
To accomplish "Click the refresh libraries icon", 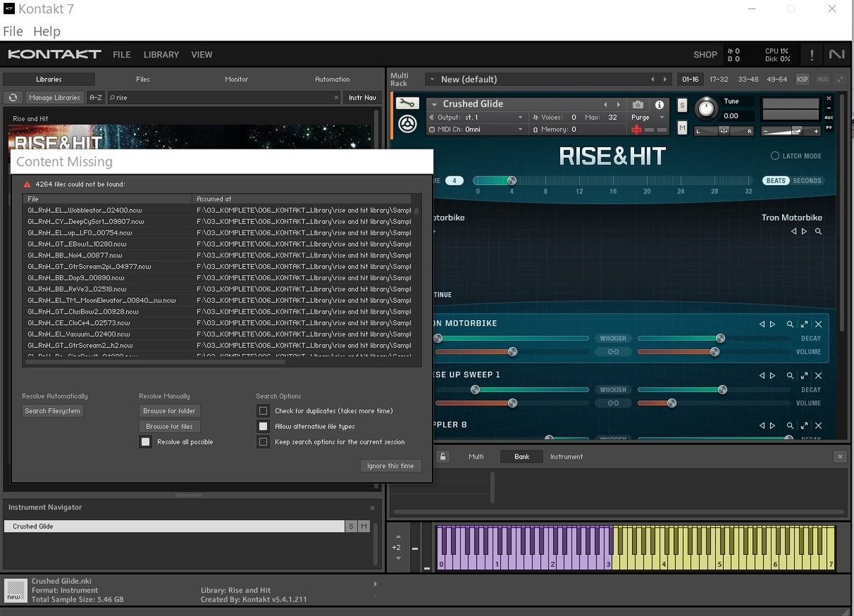I will pyautogui.click(x=13, y=97).
